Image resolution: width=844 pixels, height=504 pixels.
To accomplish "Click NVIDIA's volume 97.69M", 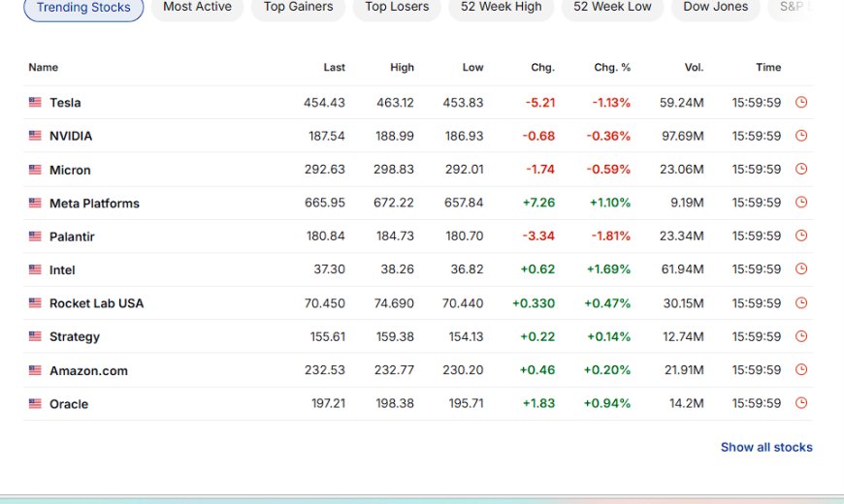I will [683, 136].
